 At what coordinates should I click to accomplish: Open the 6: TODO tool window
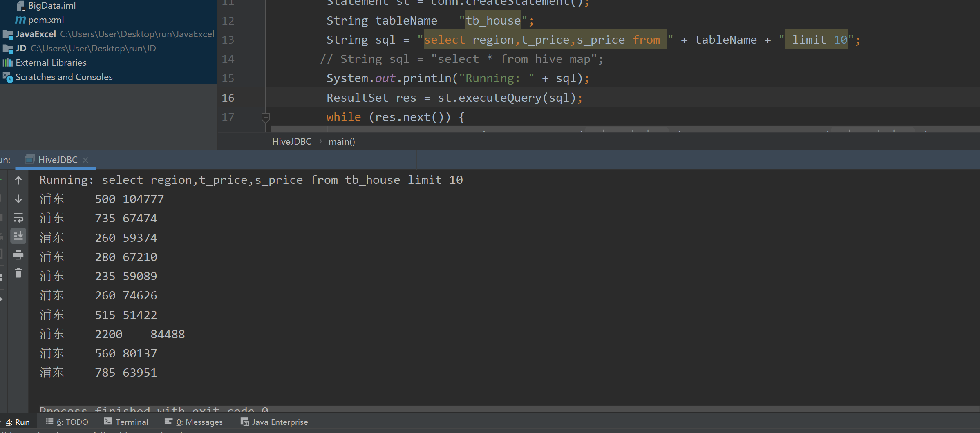click(67, 422)
